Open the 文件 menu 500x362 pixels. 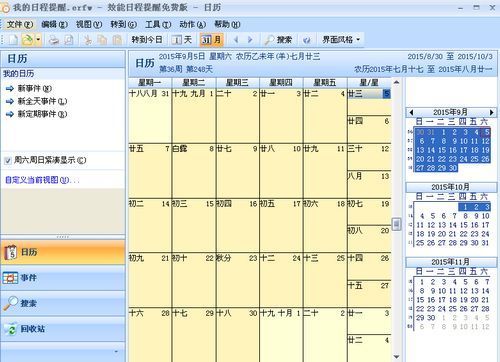click(20, 24)
